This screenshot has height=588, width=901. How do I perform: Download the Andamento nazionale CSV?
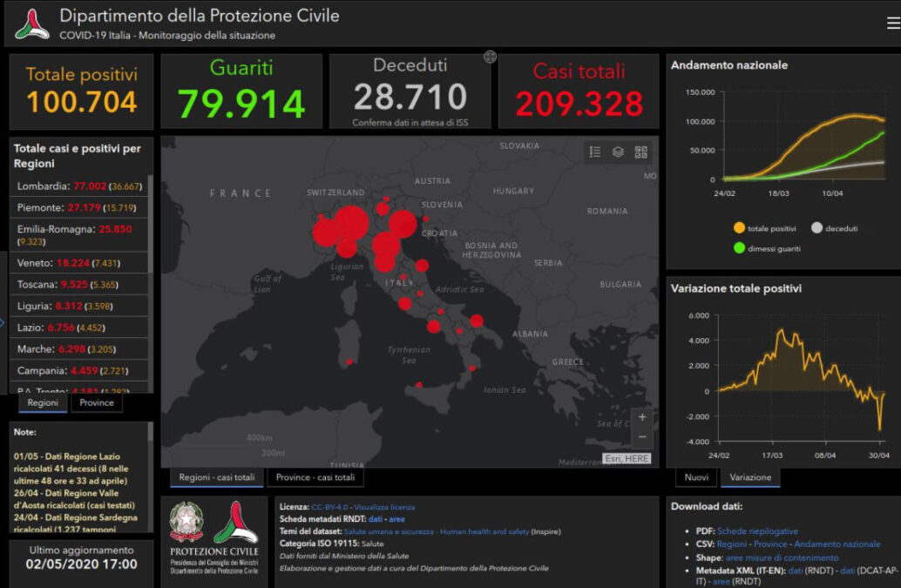pyautogui.click(x=837, y=544)
